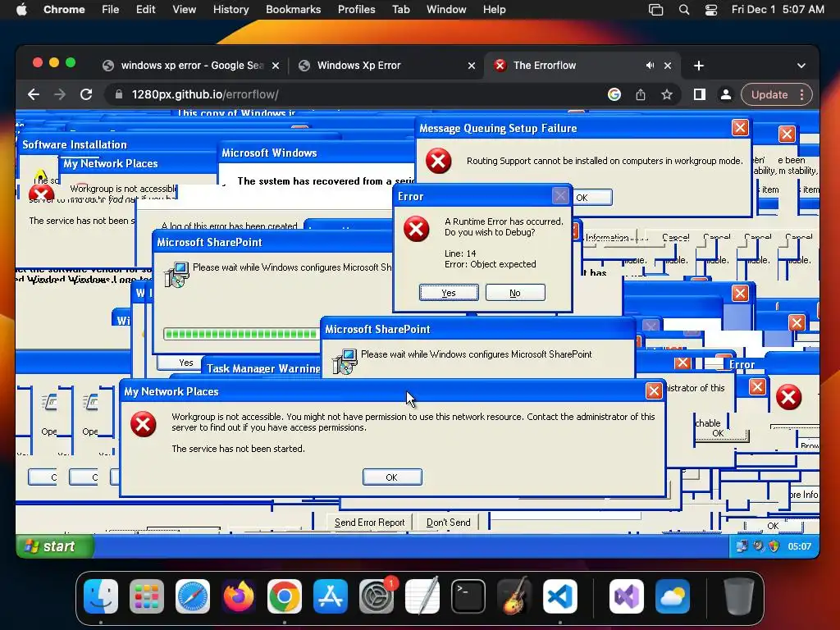Image resolution: width=840 pixels, height=630 pixels.
Task: Open the Bookmarks menu
Action: point(293,10)
